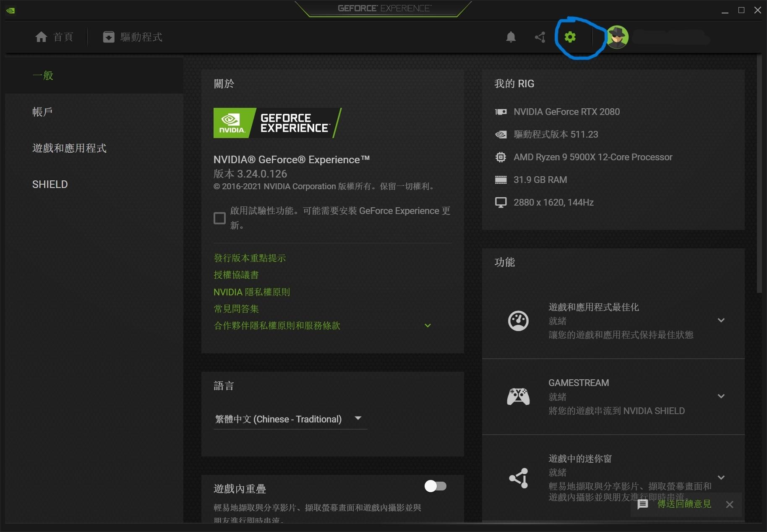Click the RAM icon beside 31.9 GB RAM
Viewport: 767px width, 532px height.
coord(501,180)
